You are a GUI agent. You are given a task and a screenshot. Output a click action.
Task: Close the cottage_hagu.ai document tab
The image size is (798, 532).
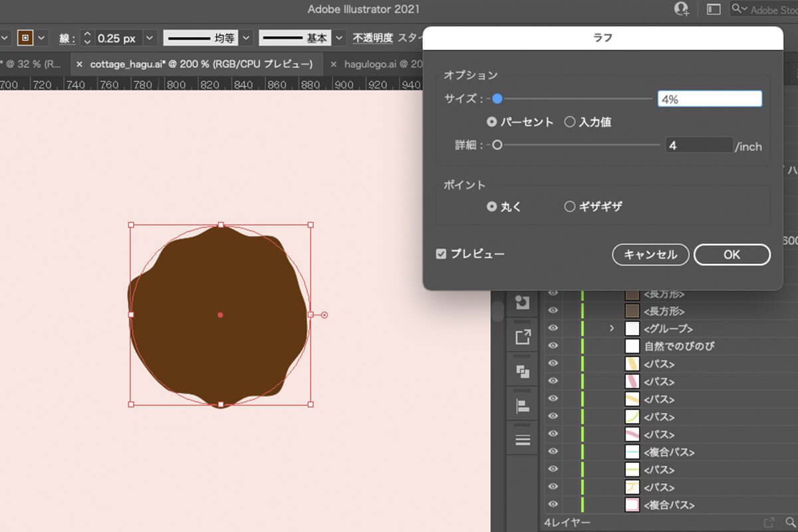click(x=79, y=65)
